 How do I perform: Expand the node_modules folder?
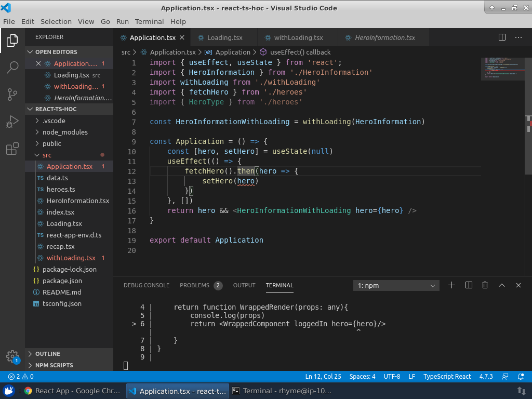[65, 132]
